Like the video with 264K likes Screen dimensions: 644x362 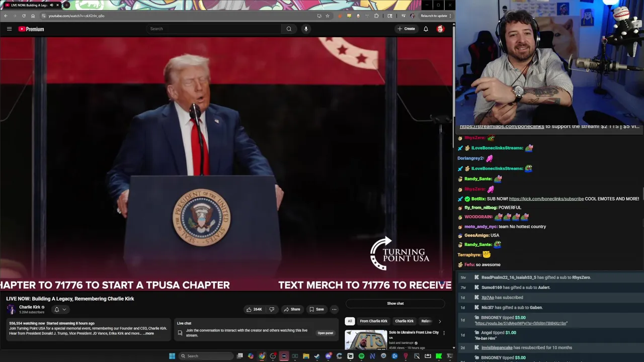pyautogui.click(x=254, y=309)
